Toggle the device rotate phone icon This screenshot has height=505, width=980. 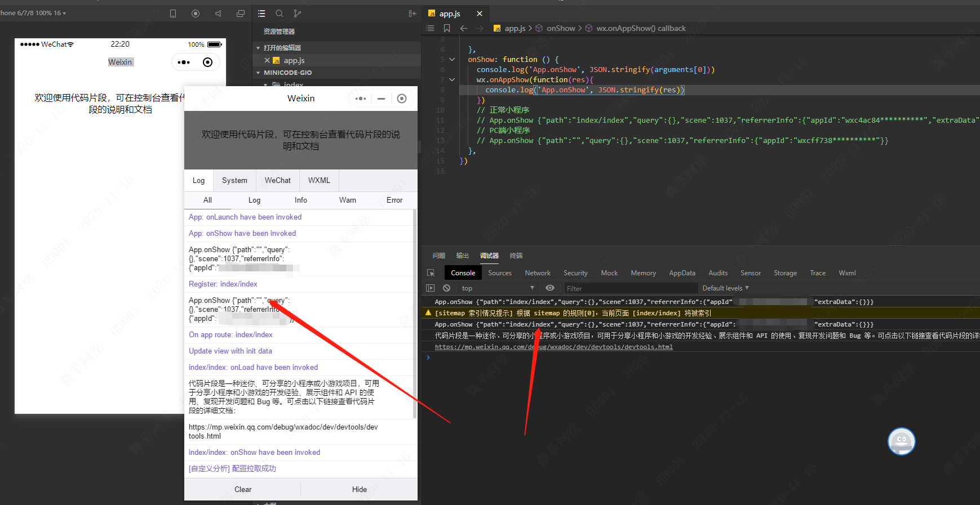(x=173, y=14)
